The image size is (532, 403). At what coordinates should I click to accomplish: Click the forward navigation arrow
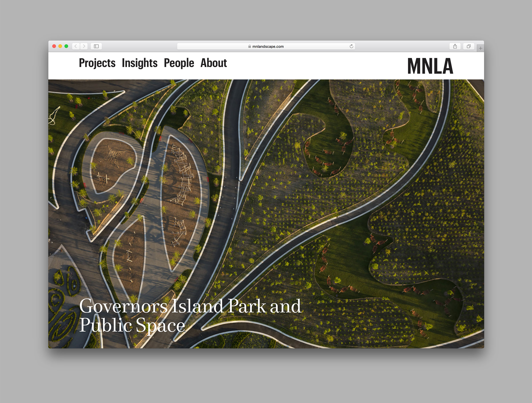point(84,46)
